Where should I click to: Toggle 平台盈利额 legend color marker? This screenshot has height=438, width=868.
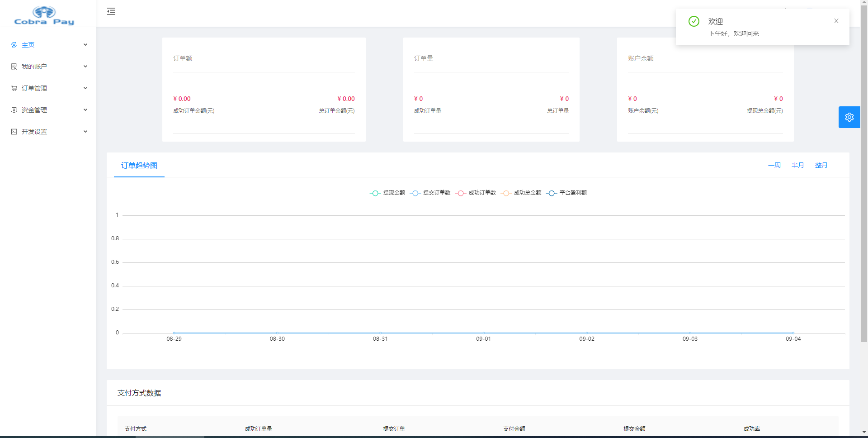(552, 193)
